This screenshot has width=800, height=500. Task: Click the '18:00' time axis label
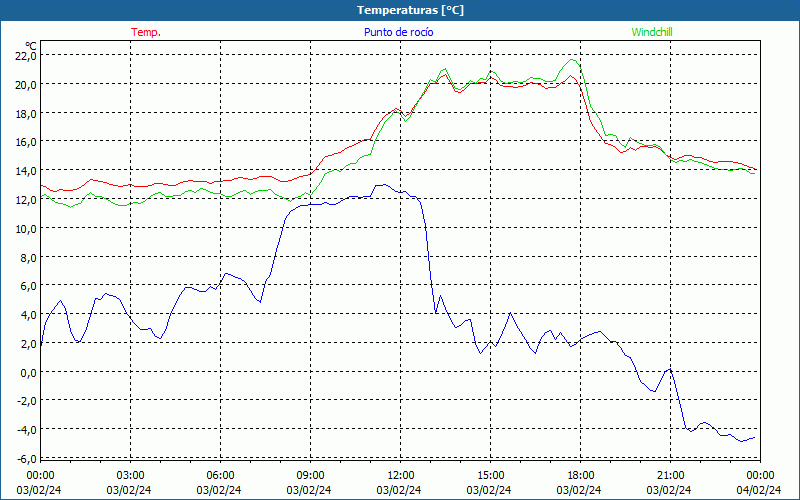[x=580, y=476]
